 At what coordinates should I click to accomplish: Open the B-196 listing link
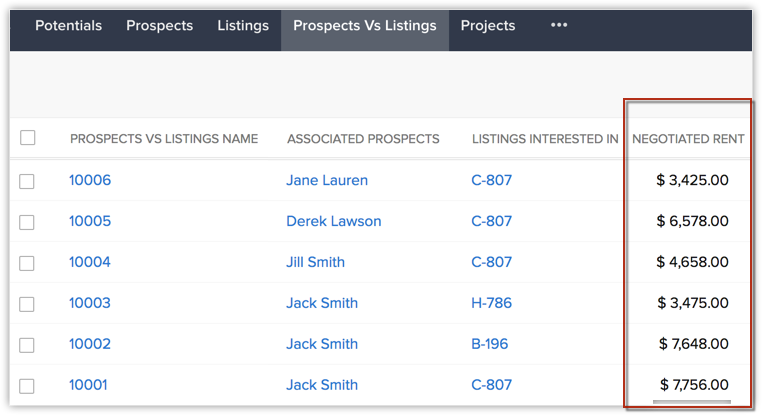489,344
